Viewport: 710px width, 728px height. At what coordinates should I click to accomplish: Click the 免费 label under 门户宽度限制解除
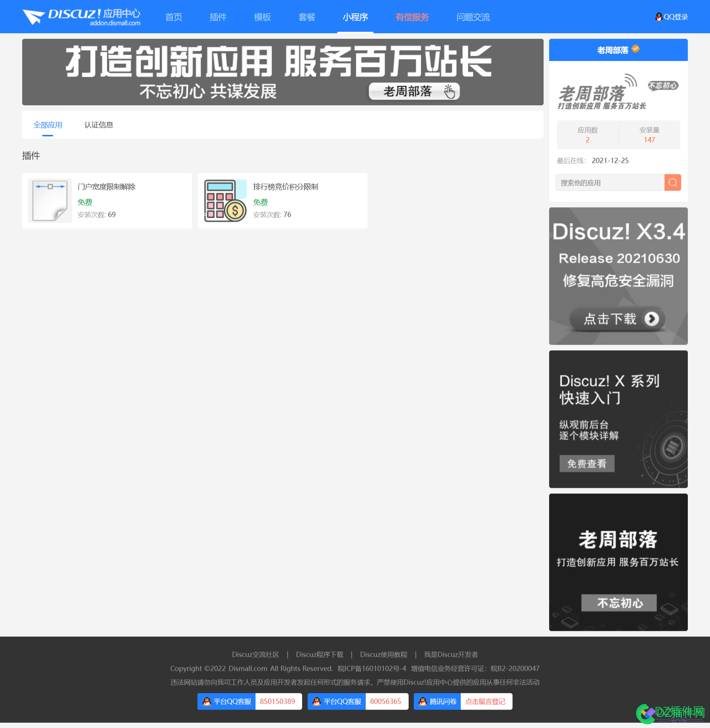(x=85, y=202)
